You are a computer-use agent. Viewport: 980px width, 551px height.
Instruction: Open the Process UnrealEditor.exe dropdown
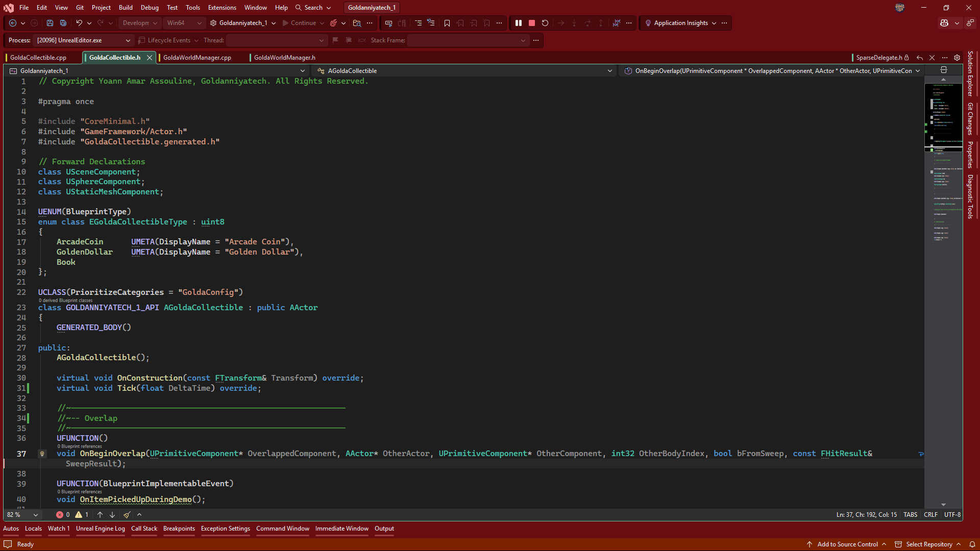(x=83, y=40)
